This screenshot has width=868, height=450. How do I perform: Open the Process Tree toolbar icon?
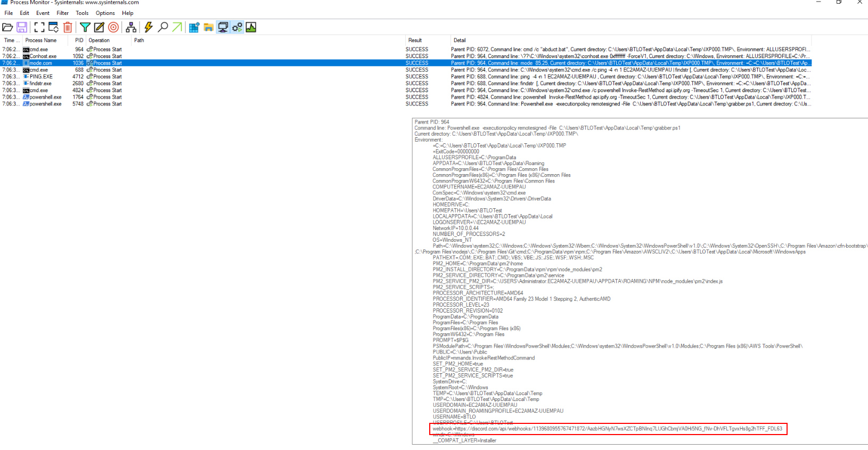131,27
